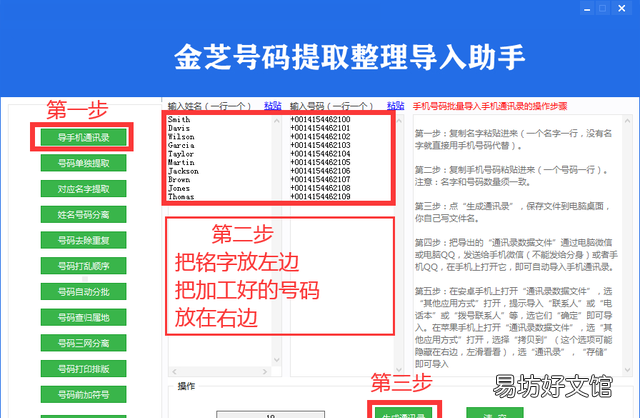Open the 导手机通讯录 function
This screenshot has height=418, width=640.
(x=83, y=137)
